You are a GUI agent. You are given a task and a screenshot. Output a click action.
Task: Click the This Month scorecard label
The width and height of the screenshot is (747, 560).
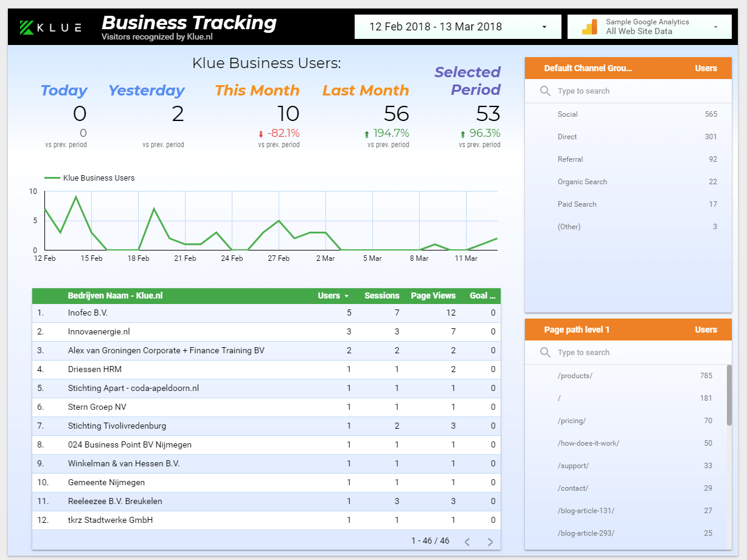coord(257,91)
